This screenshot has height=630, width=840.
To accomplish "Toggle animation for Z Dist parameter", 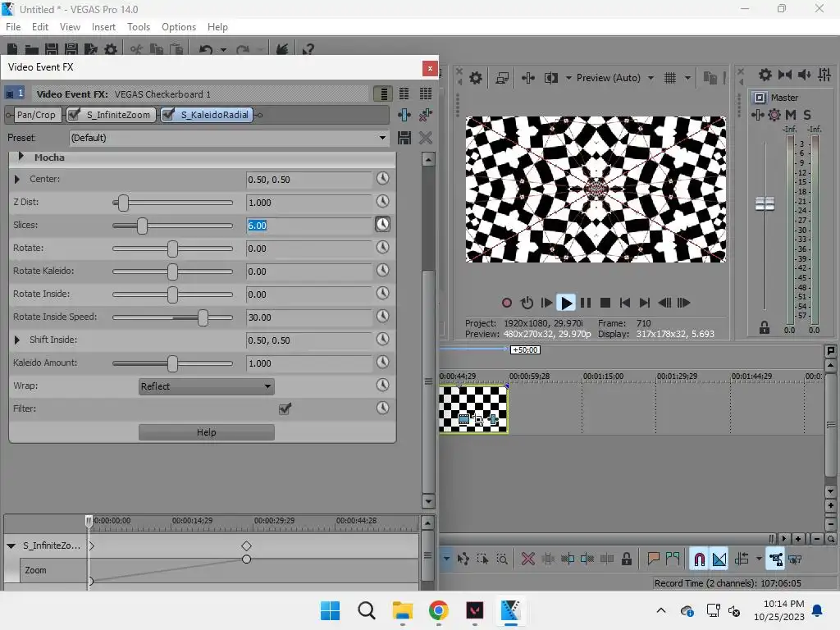I will 382,202.
